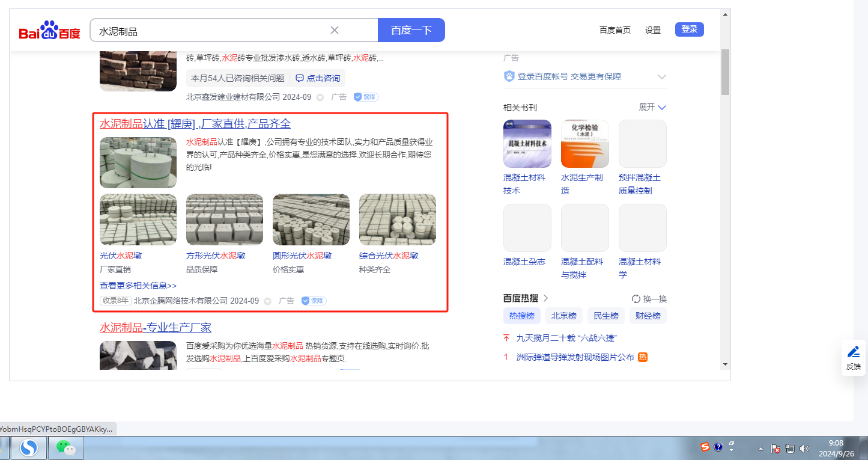Click the thumbnail above 方形光伏水泥墩
This screenshot has height=460, width=868.
click(x=225, y=219)
